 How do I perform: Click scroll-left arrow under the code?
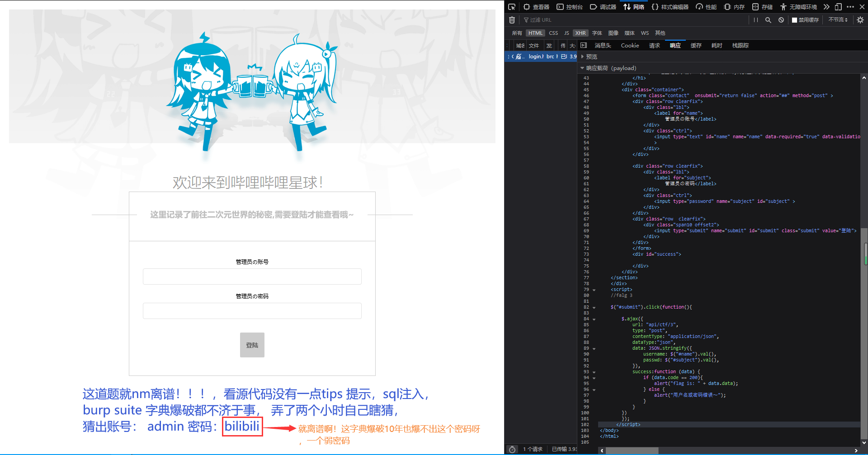[x=602, y=451]
